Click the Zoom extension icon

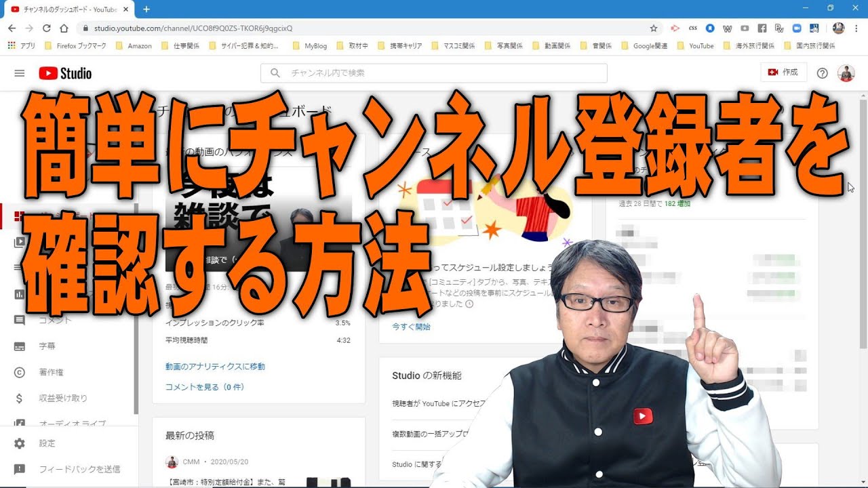point(797,28)
